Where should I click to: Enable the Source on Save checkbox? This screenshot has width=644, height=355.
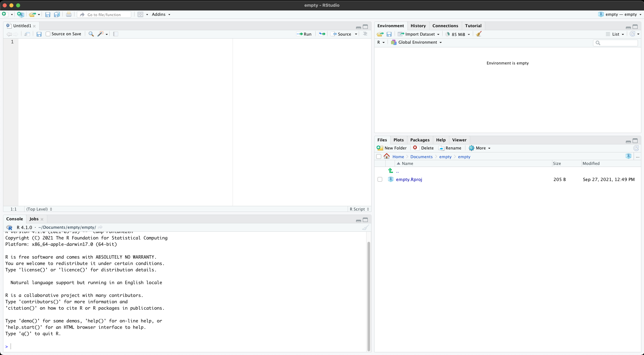click(x=48, y=34)
